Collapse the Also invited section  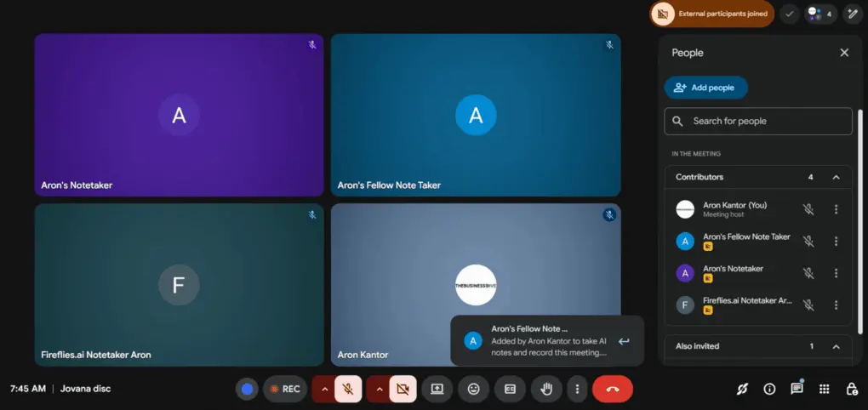coord(836,346)
